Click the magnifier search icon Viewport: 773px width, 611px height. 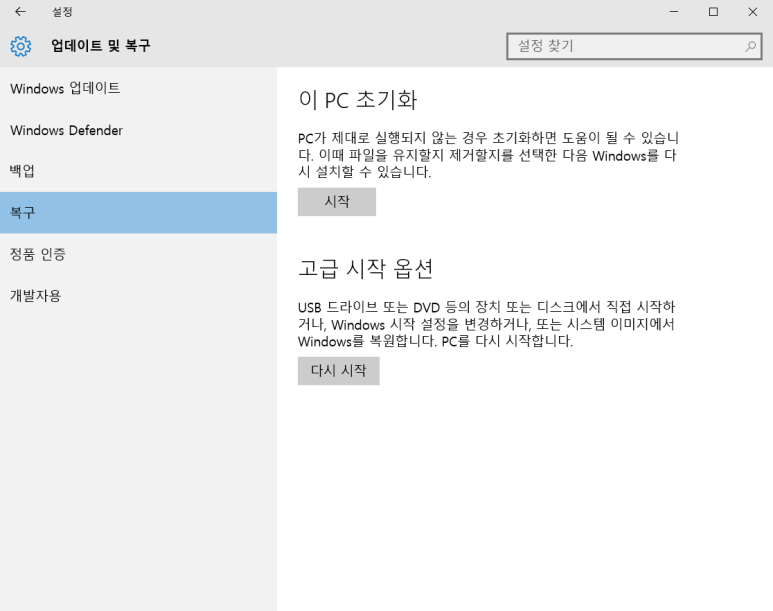(750, 46)
